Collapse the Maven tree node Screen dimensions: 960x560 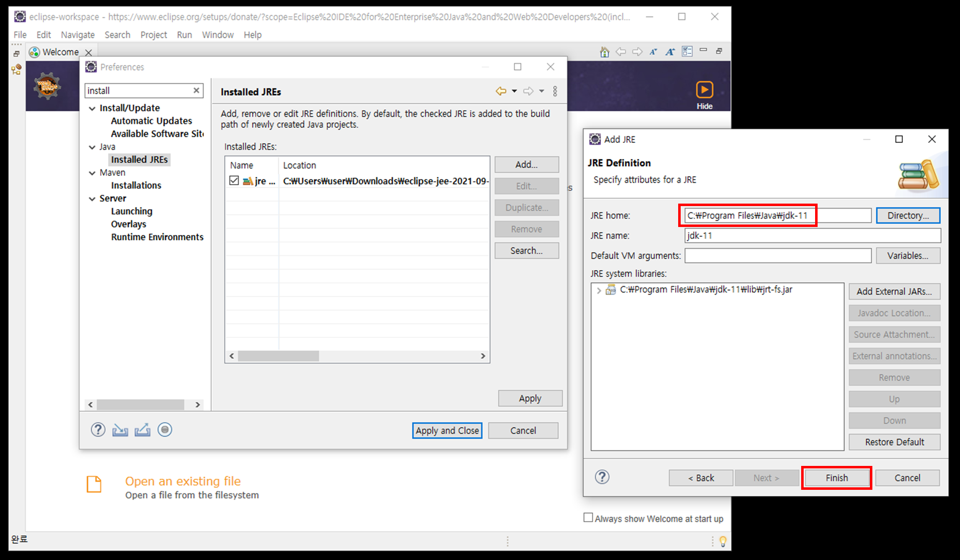[x=92, y=173]
